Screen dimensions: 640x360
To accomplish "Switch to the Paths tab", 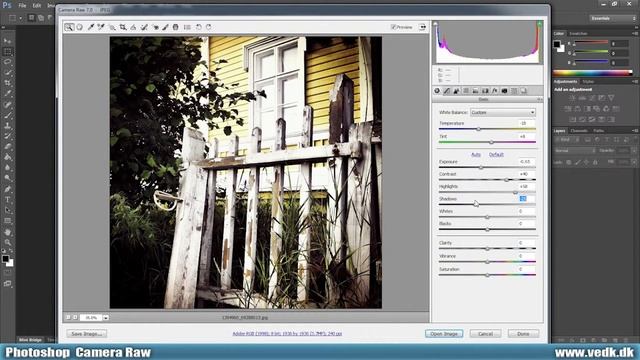I will [599, 131].
